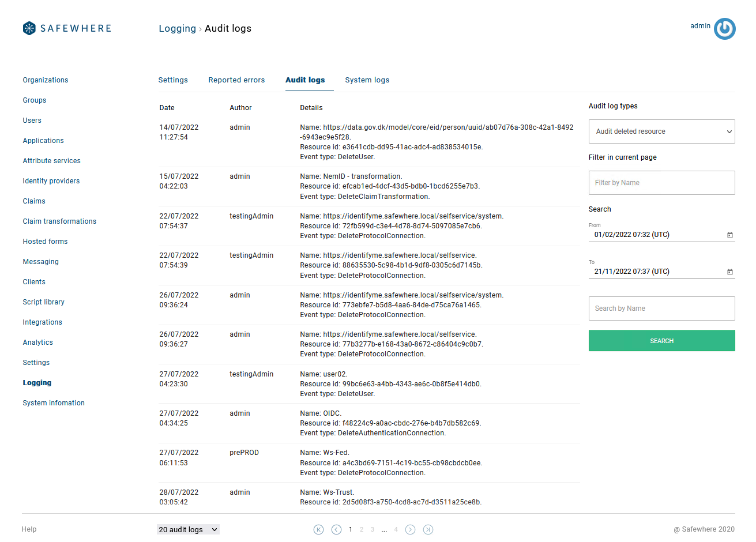Open the 20 audit logs page-size dropdown
The height and width of the screenshot is (542, 756).
(188, 529)
